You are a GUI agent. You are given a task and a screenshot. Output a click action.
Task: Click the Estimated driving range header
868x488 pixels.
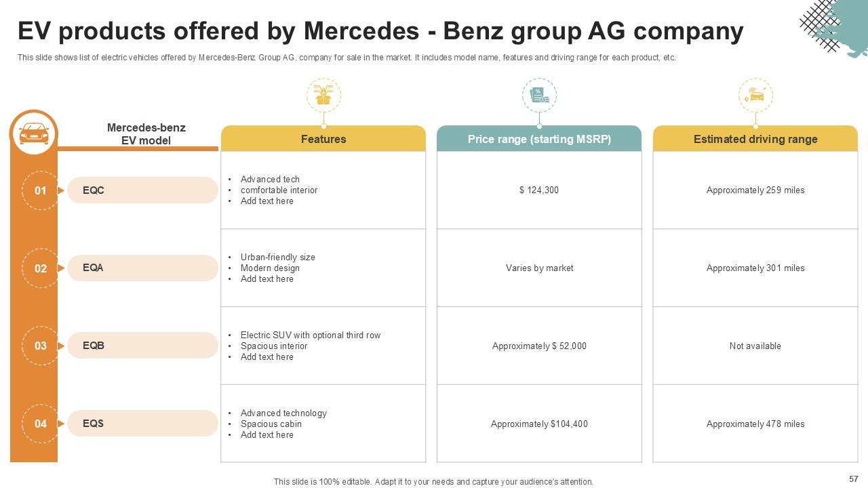[755, 139]
